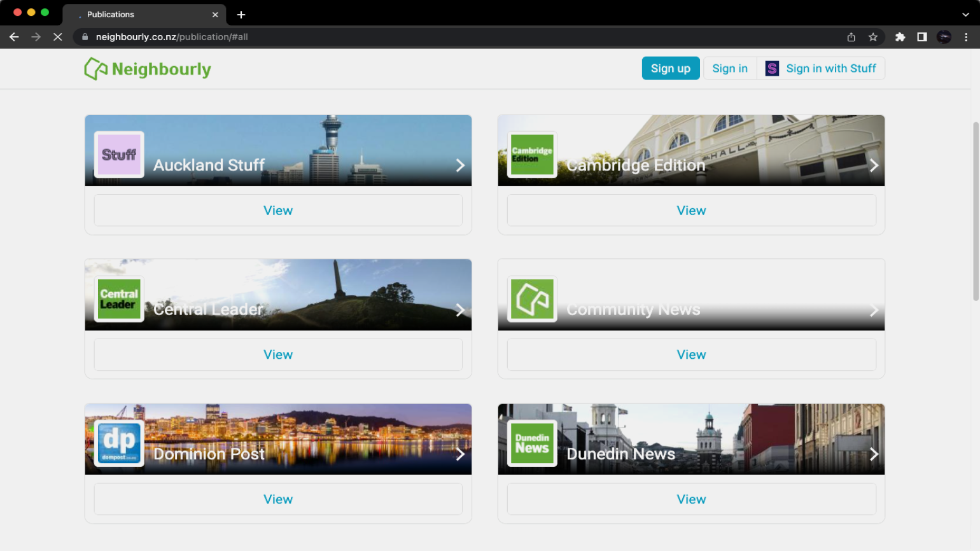Viewport: 980px width, 551px height.
Task: View the Dunedin News publication
Action: [x=692, y=499]
